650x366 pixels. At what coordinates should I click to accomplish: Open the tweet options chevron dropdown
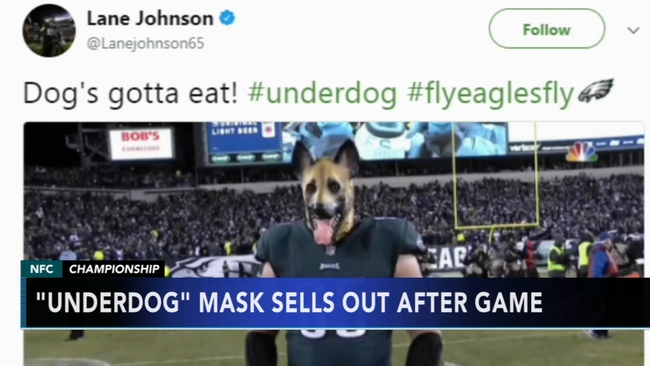coord(633,30)
